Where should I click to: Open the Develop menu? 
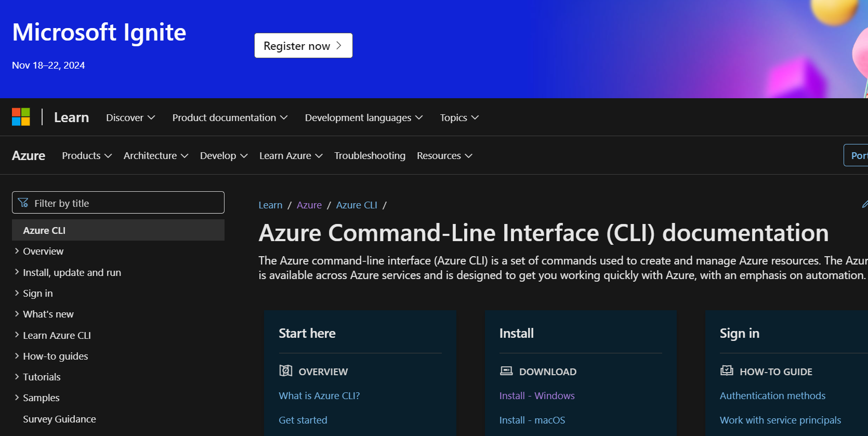(224, 155)
